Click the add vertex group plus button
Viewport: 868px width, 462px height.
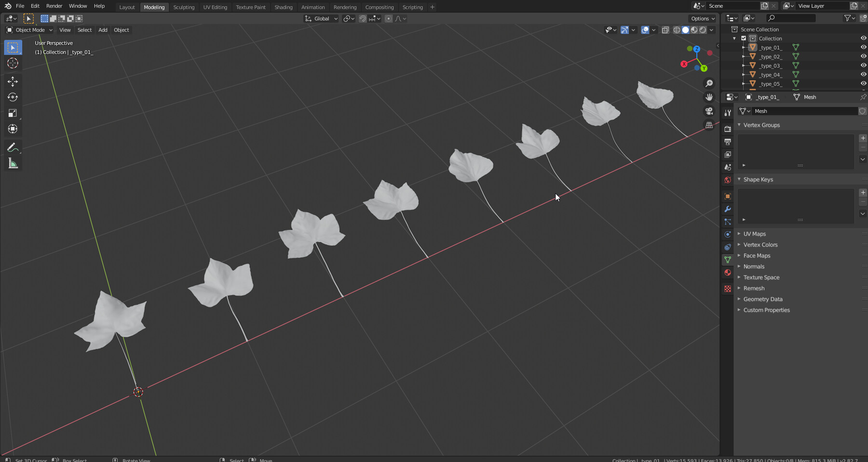click(x=863, y=138)
